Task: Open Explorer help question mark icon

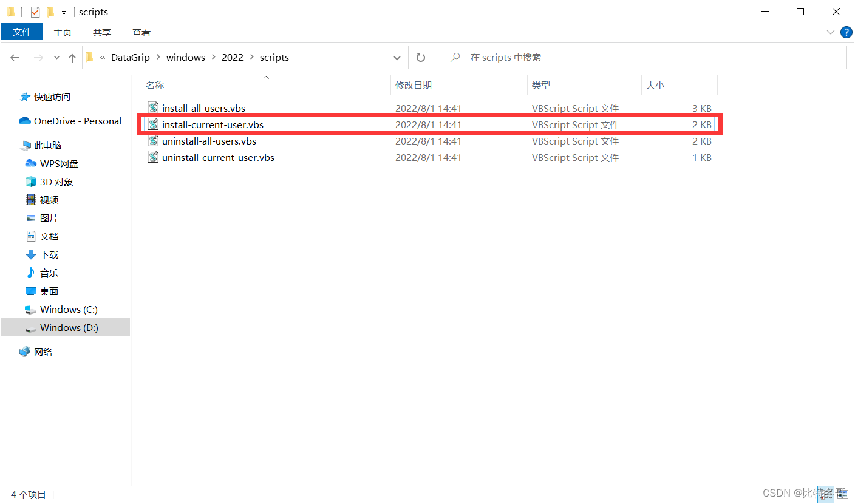Action: tap(846, 32)
